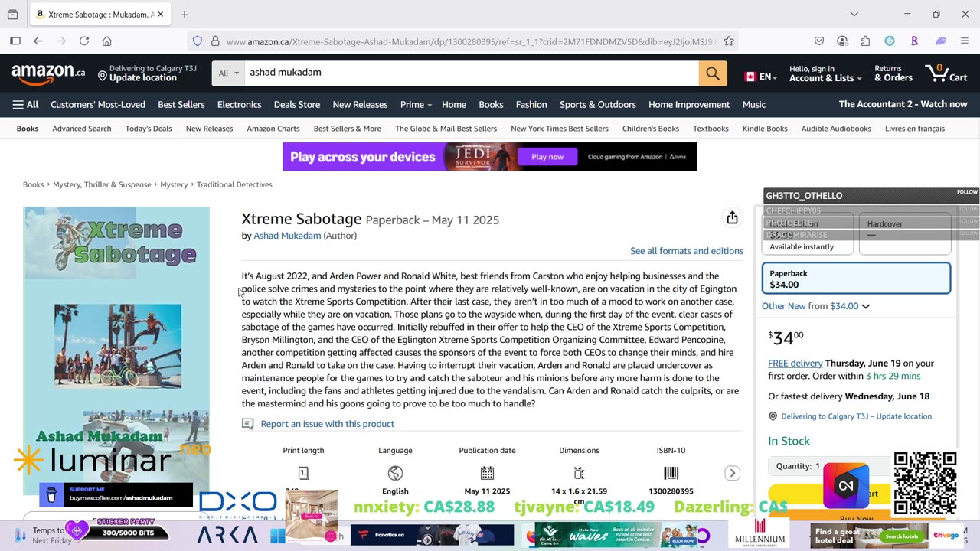The width and height of the screenshot is (980, 551).
Task: Click Play now on the Jedi Survivor banner
Action: click(547, 157)
